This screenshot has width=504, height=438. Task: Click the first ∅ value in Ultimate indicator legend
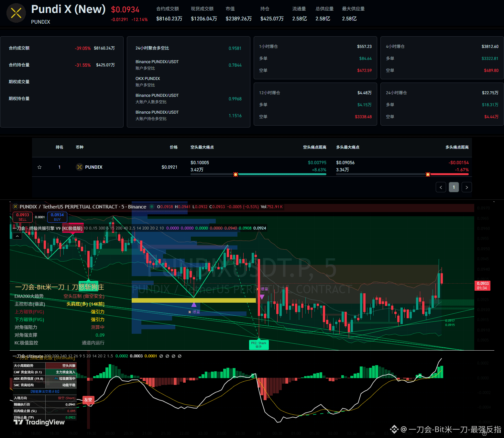(161, 356)
